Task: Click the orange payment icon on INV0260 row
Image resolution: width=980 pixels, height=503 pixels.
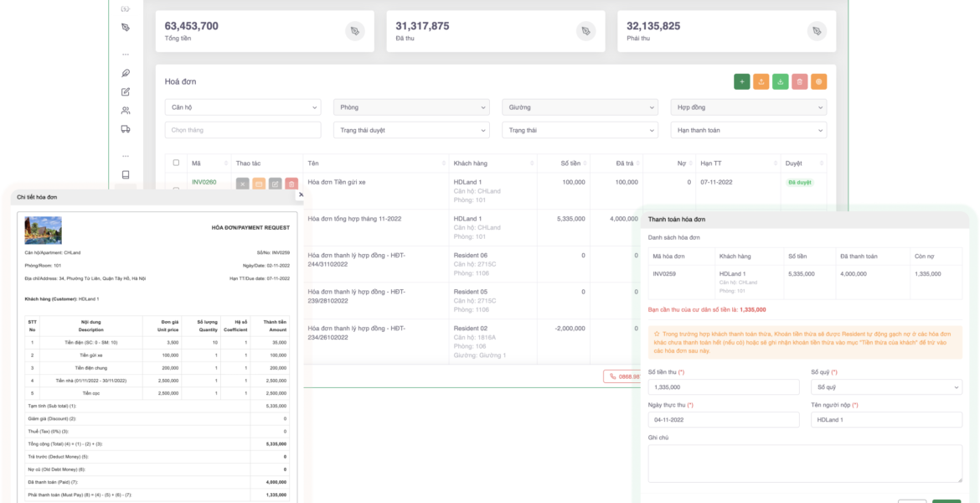Action: point(259,184)
